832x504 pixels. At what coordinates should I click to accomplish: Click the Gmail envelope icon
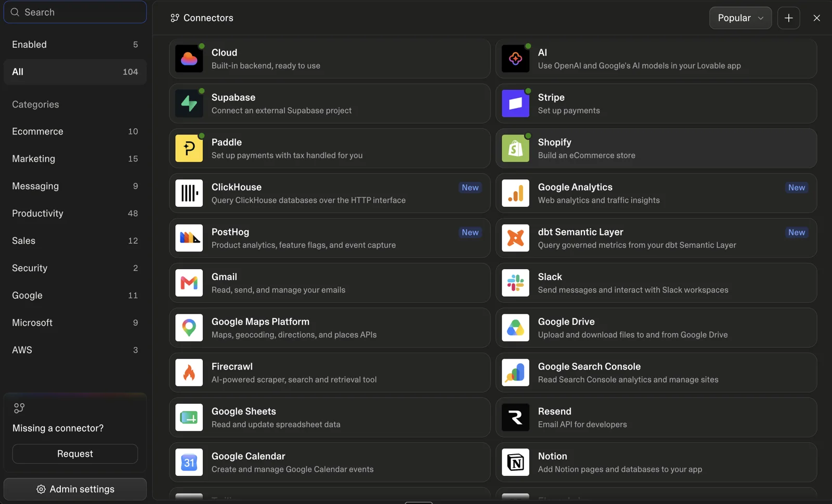coord(189,283)
